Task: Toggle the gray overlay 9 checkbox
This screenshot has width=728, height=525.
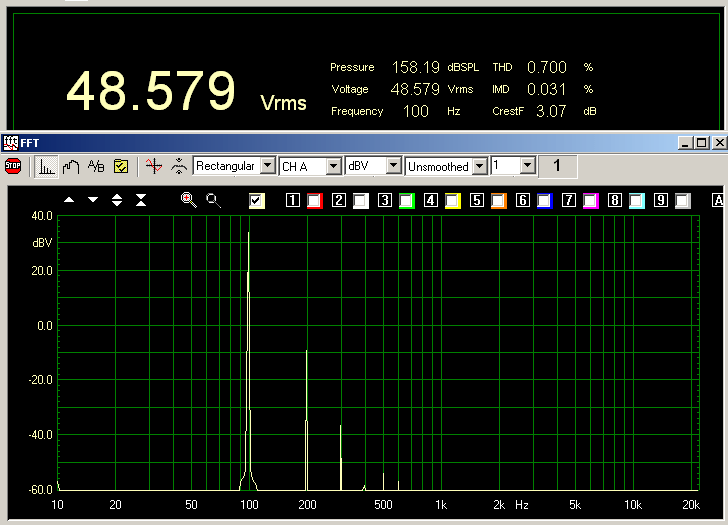Action: point(682,201)
